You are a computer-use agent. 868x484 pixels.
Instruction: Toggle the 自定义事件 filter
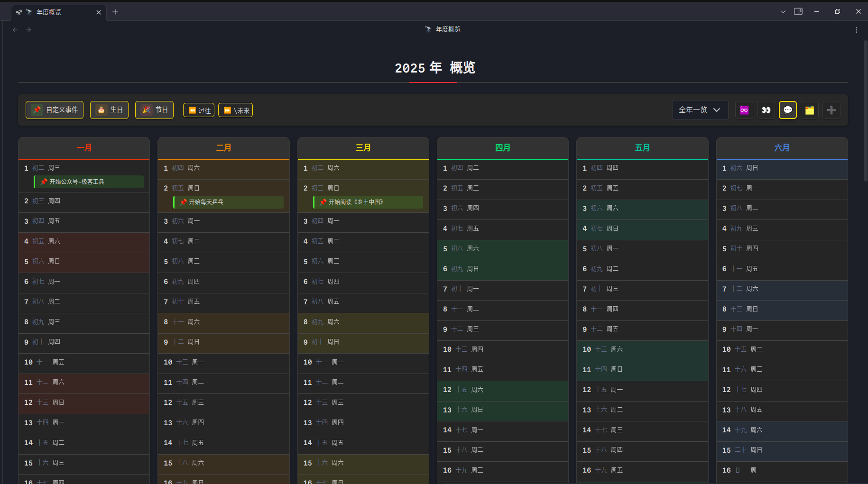tap(55, 110)
